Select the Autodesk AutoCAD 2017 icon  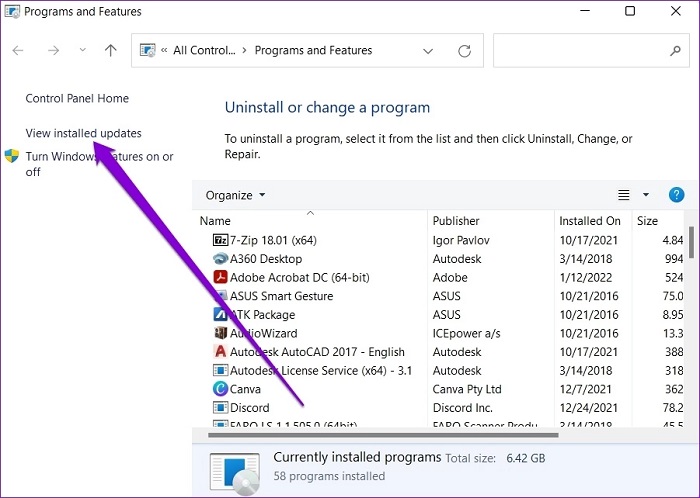[220, 352]
